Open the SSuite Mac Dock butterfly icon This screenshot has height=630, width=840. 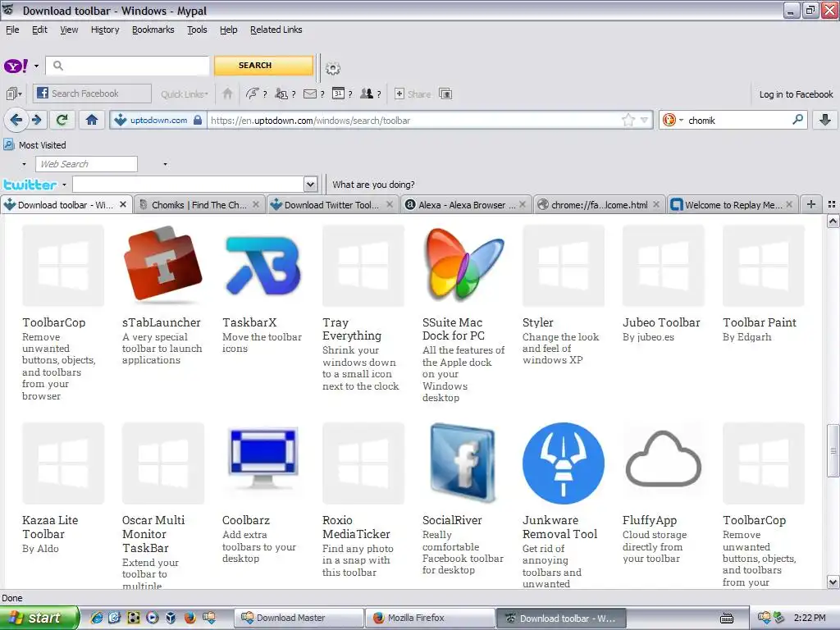[x=463, y=265]
